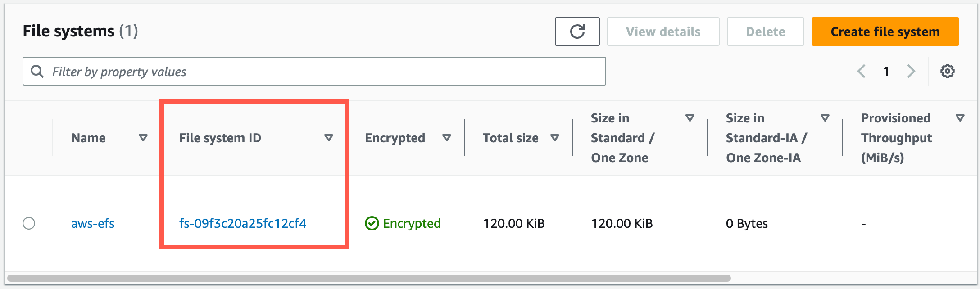Click the previous page chevron arrow
This screenshot has width=980, height=289.
pyautogui.click(x=862, y=71)
